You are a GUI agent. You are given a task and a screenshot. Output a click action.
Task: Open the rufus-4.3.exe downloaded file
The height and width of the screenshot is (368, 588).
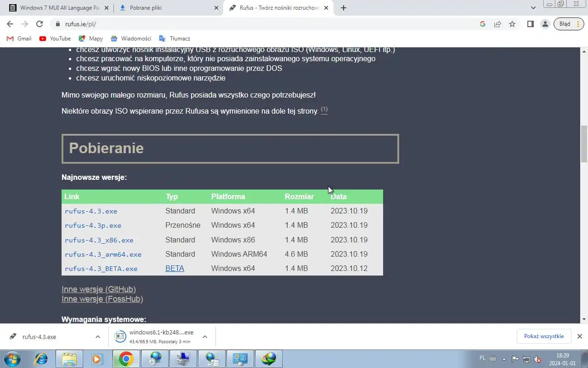(x=39, y=337)
